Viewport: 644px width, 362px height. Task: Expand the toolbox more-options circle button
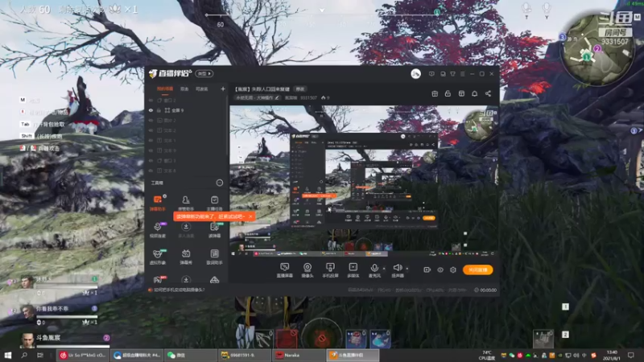click(x=219, y=183)
